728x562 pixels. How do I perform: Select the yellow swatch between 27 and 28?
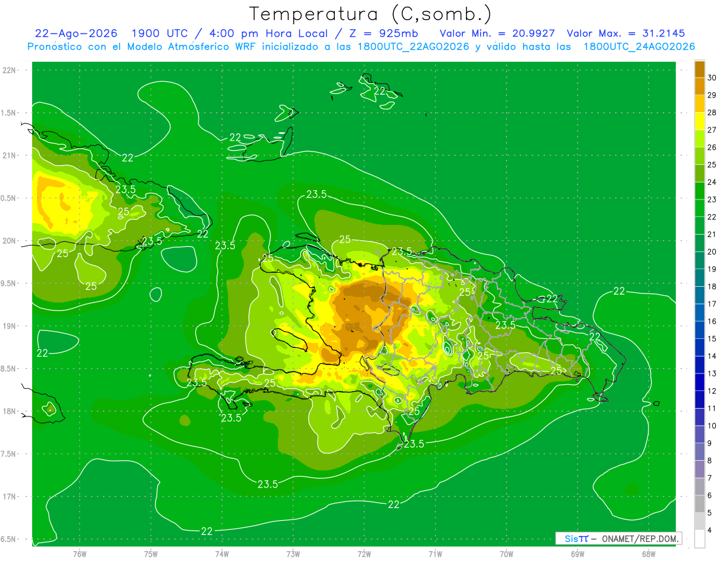[699, 121]
